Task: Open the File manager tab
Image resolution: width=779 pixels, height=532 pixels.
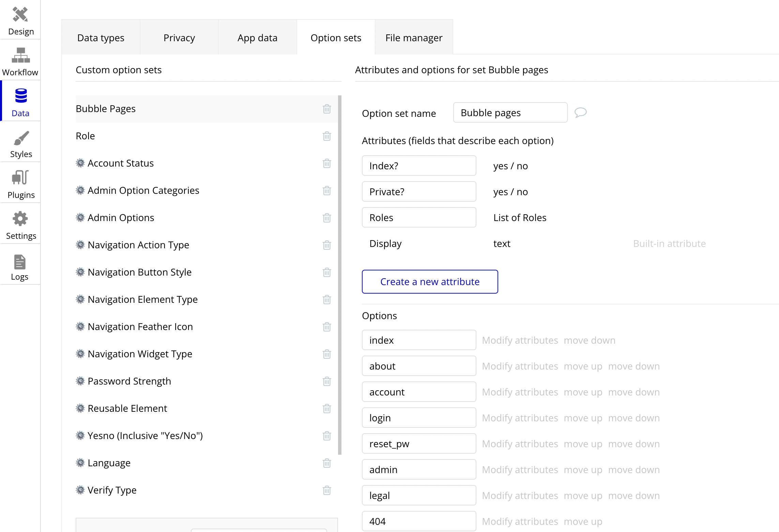Action: pos(414,37)
